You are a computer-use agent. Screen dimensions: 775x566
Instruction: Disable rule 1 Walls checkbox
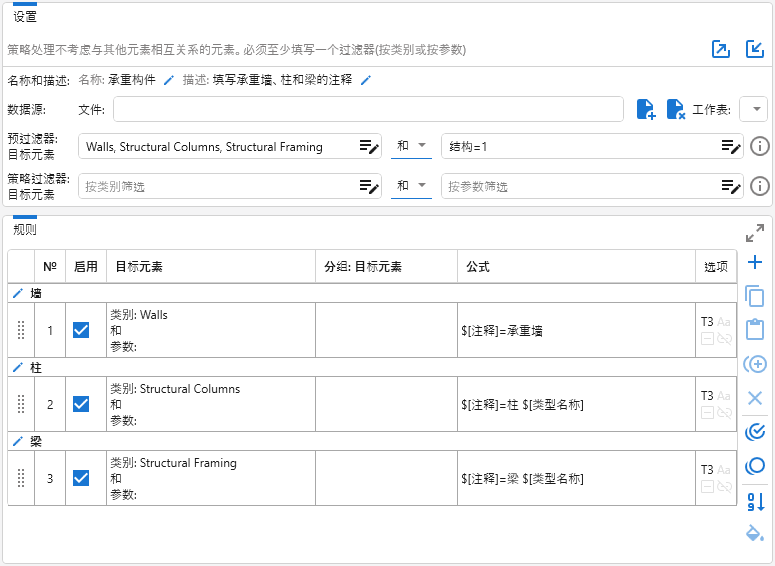81,330
